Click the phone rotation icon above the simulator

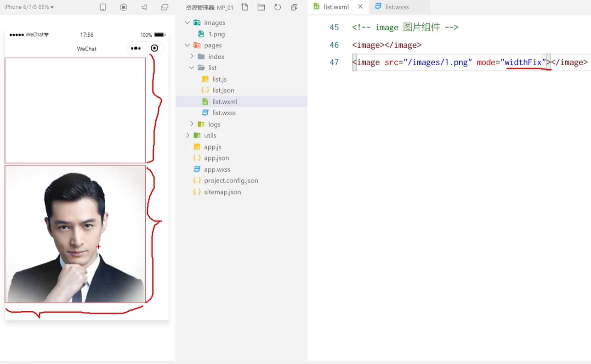(103, 7)
